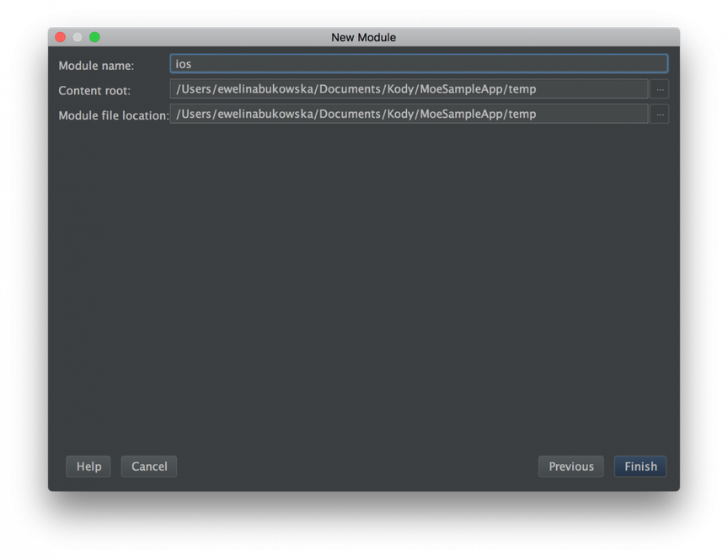Click "temp" at the end of the Content root path
Image resolution: width=728 pixels, height=560 pixels.
click(522, 89)
